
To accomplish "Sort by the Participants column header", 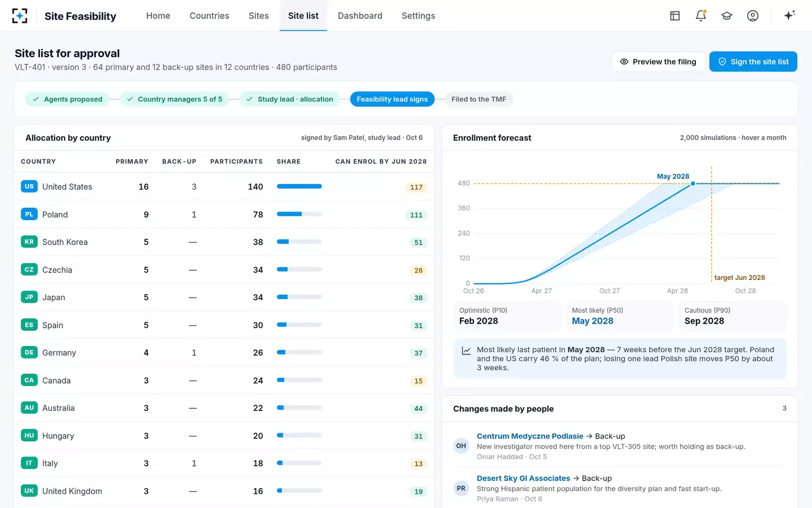I will 236,161.
